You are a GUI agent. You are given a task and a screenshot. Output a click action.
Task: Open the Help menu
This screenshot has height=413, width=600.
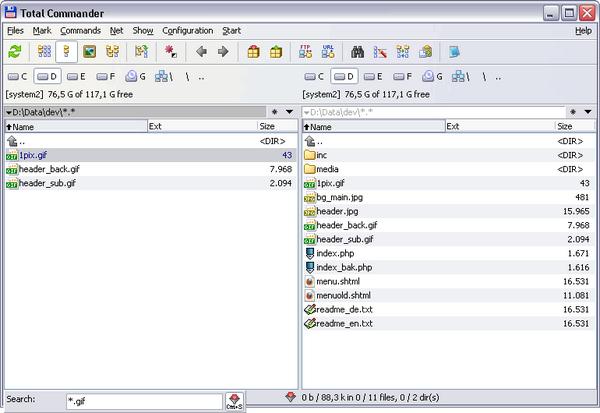583,31
